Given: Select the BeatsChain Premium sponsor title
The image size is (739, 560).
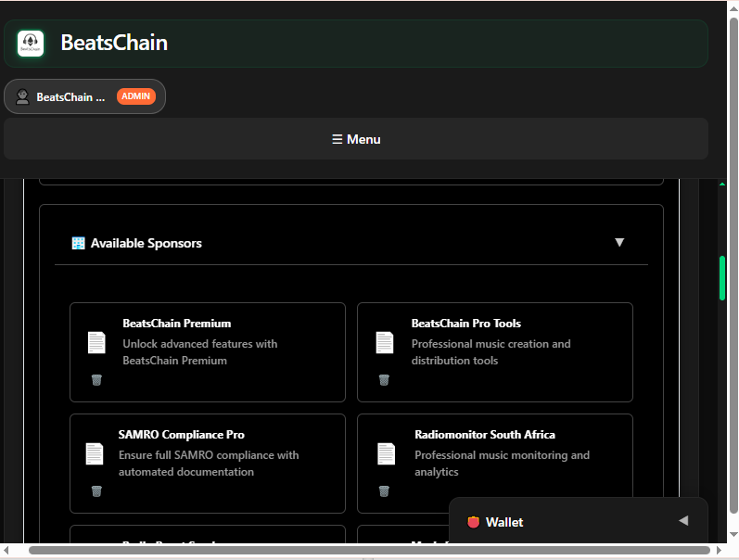Looking at the screenshot, I should pos(177,324).
